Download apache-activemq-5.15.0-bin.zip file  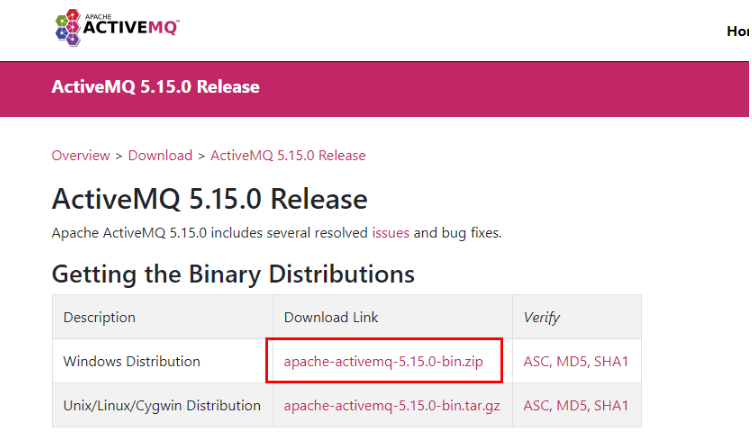click(x=383, y=361)
